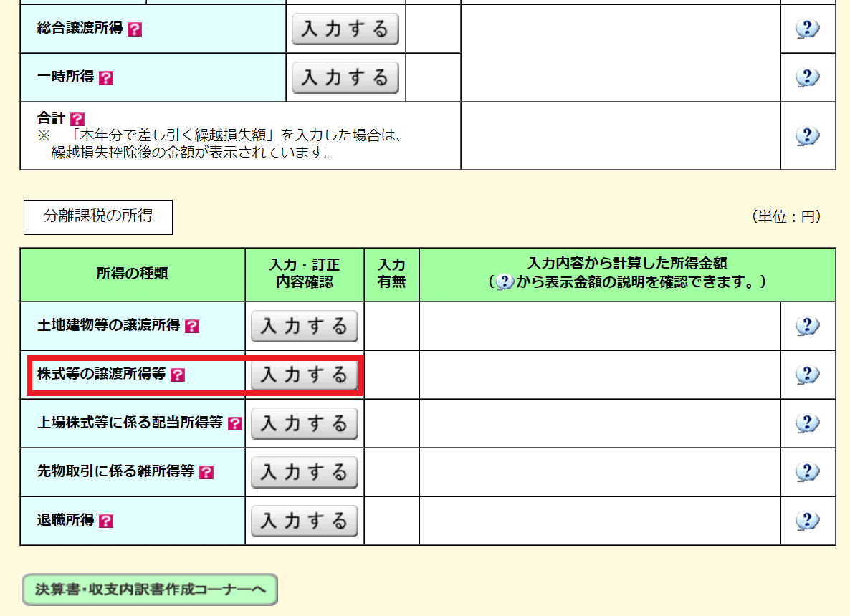The image size is (850, 616).
Task: Open help icon next to 先物取引に係る雑所得等
Action: [x=208, y=471]
